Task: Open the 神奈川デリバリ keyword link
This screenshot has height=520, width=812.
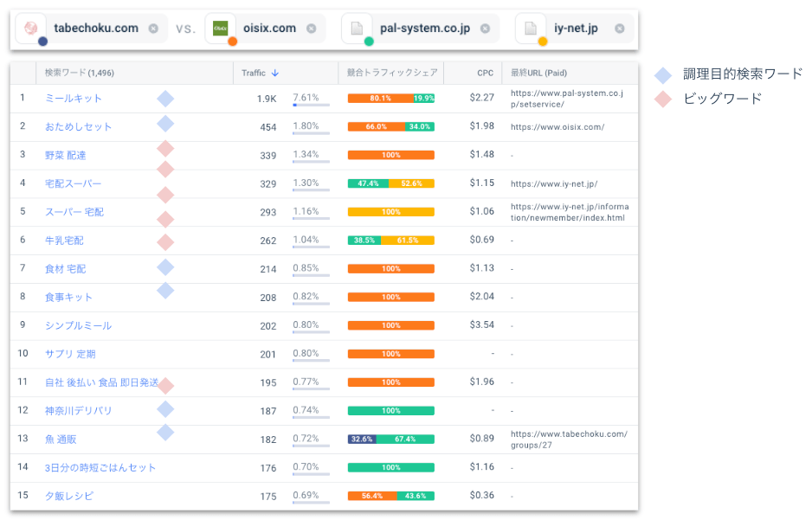Action: (x=79, y=411)
